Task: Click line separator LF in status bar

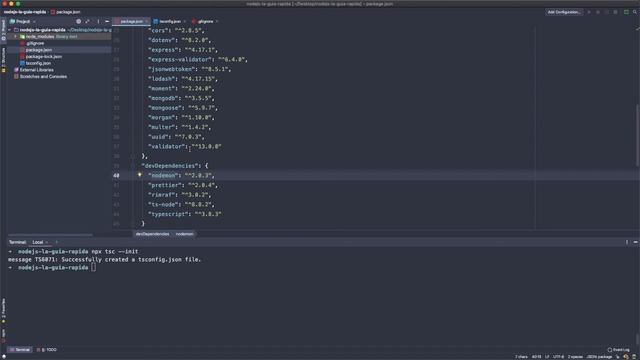Action: coord(547,357)
